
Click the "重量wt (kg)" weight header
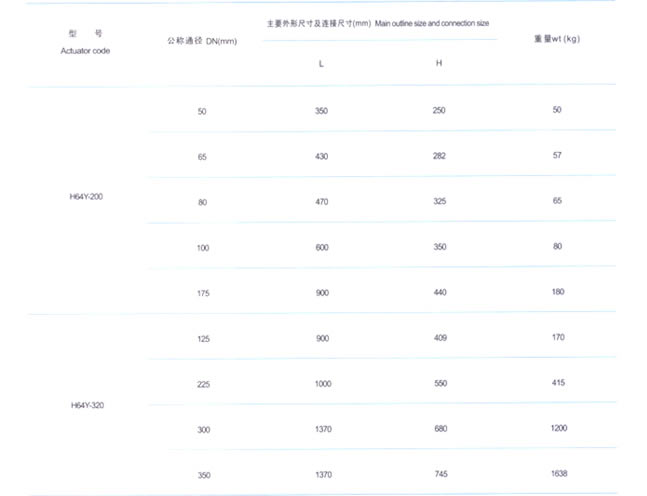coord(558,39)
